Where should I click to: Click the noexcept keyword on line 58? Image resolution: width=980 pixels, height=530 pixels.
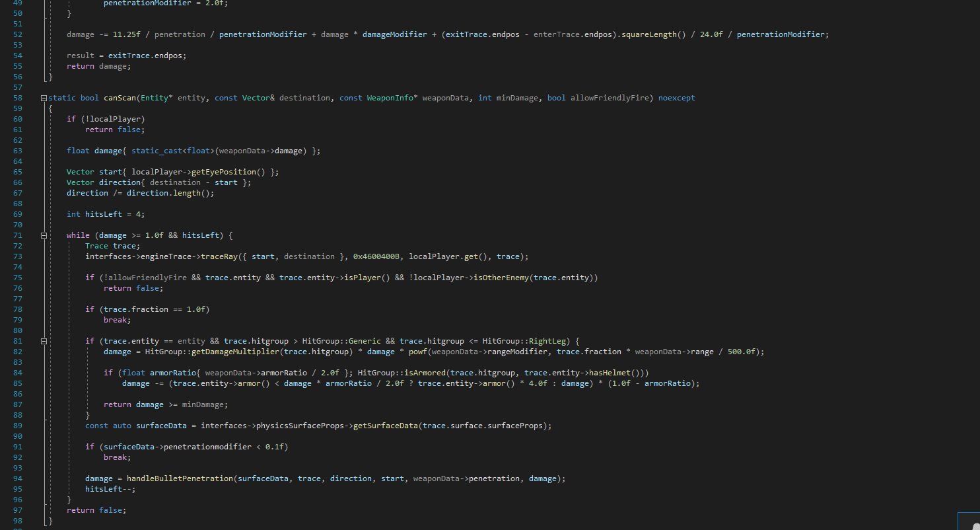click(x=676, y=97)
